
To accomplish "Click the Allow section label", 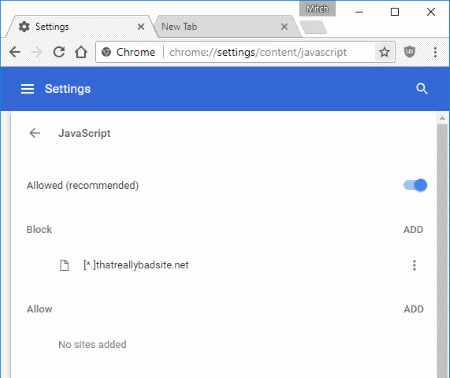I will (x=40, y=309).
